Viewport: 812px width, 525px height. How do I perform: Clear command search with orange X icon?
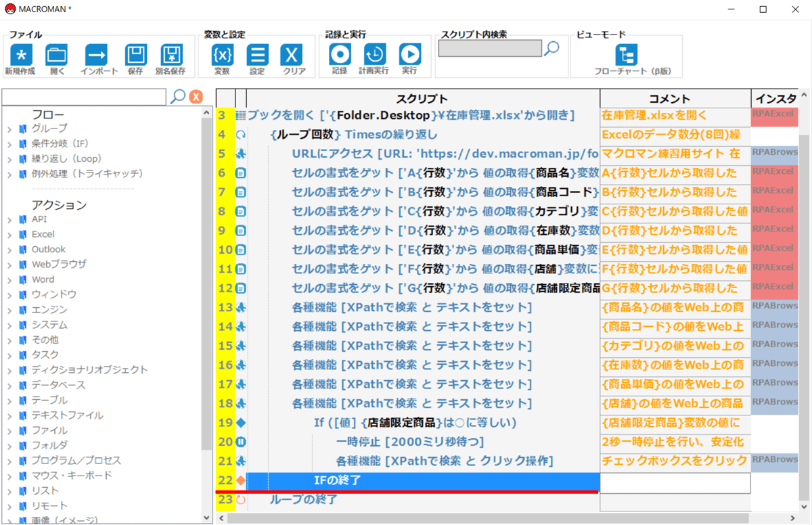(196, 97)
